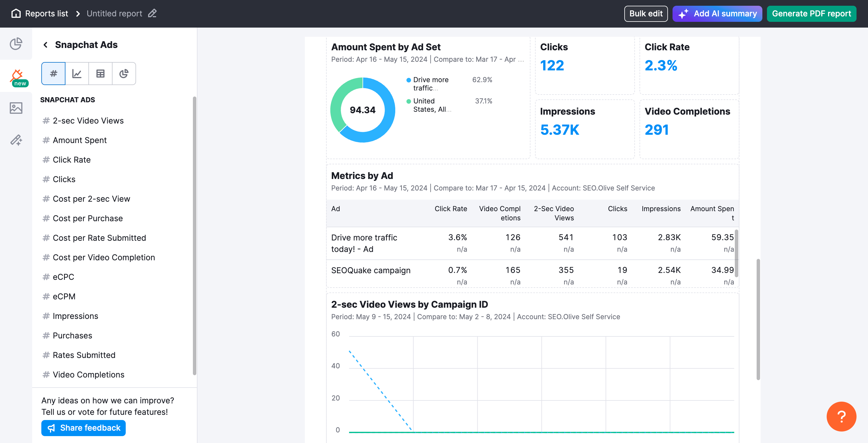Switch to the table widget type
Image resolution: width=868 pixels, height=443 pixels.
point(100,73)
